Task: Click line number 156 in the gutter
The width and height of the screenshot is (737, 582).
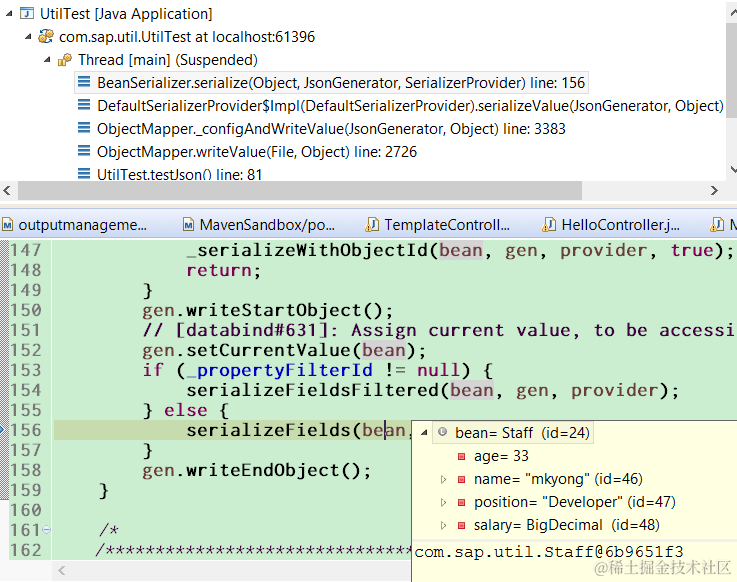Action: click(26, 430)
